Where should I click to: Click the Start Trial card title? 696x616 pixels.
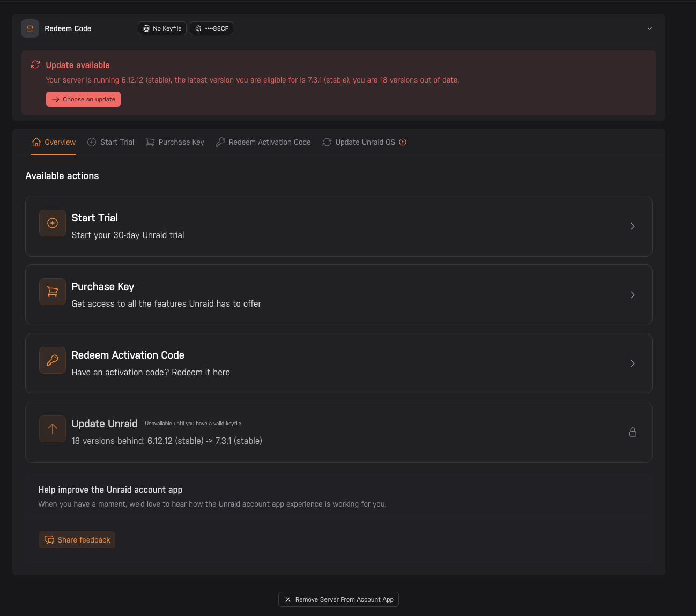[95, 218]
